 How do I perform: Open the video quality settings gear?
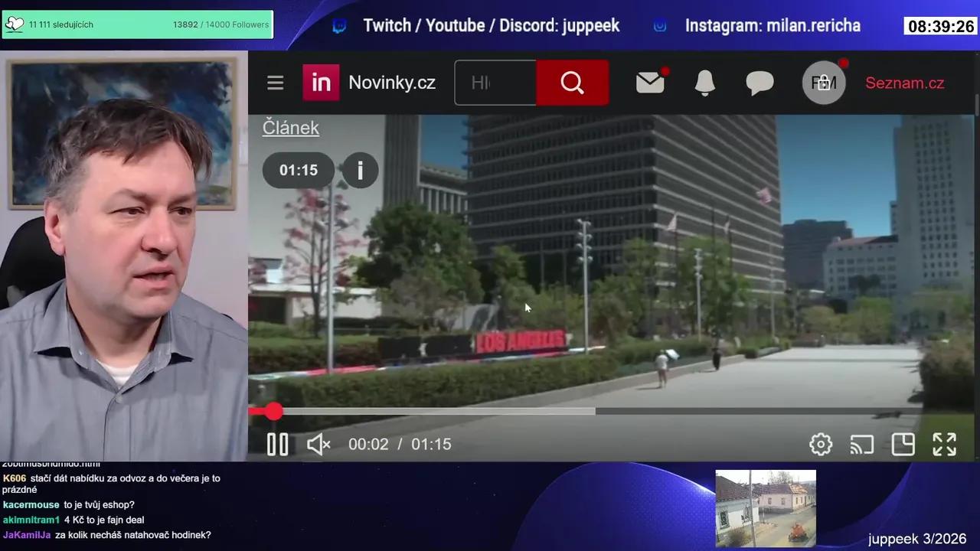pos(821,444)
